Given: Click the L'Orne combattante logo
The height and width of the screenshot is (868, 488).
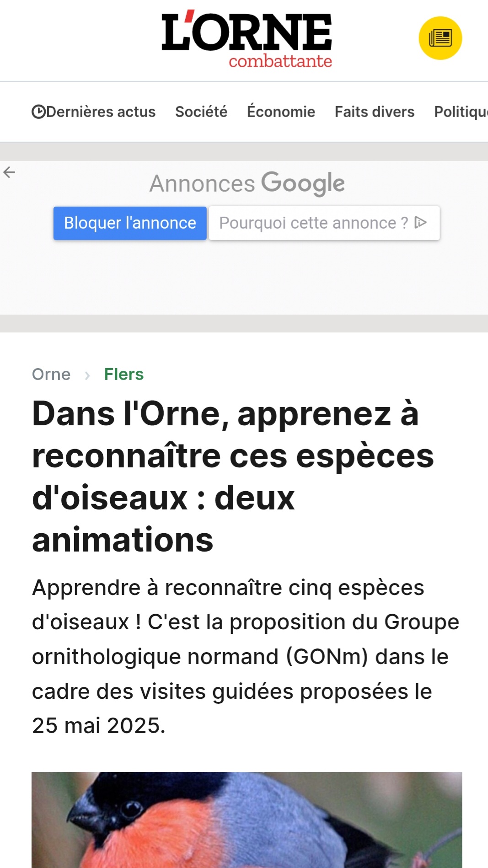Looking at the screenshot, I should click(247, 39).
